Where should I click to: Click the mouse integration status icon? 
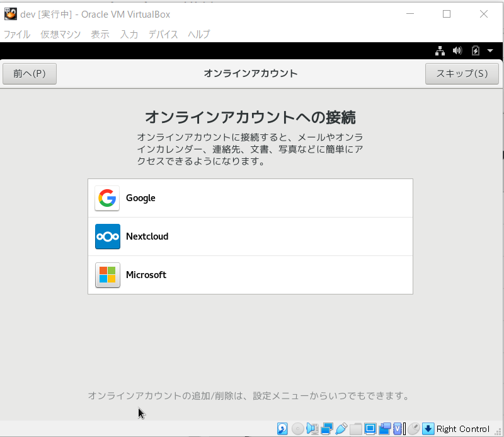click(414, 429)
